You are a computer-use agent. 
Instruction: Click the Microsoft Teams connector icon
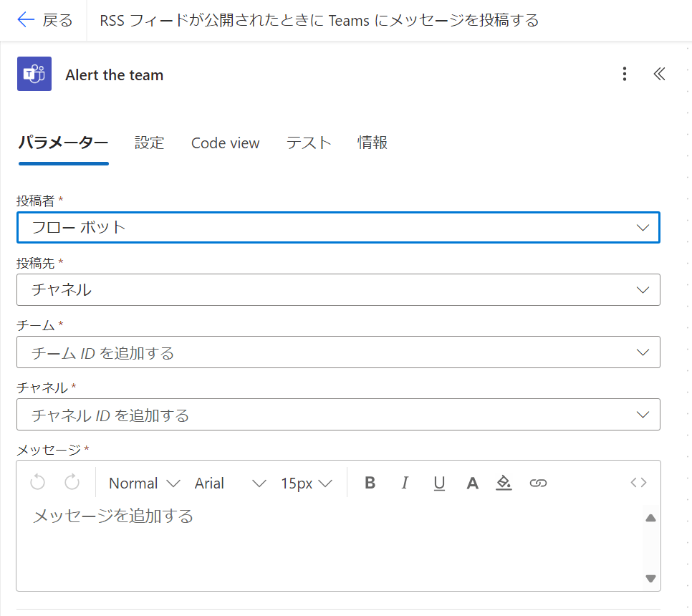(34, 74)
